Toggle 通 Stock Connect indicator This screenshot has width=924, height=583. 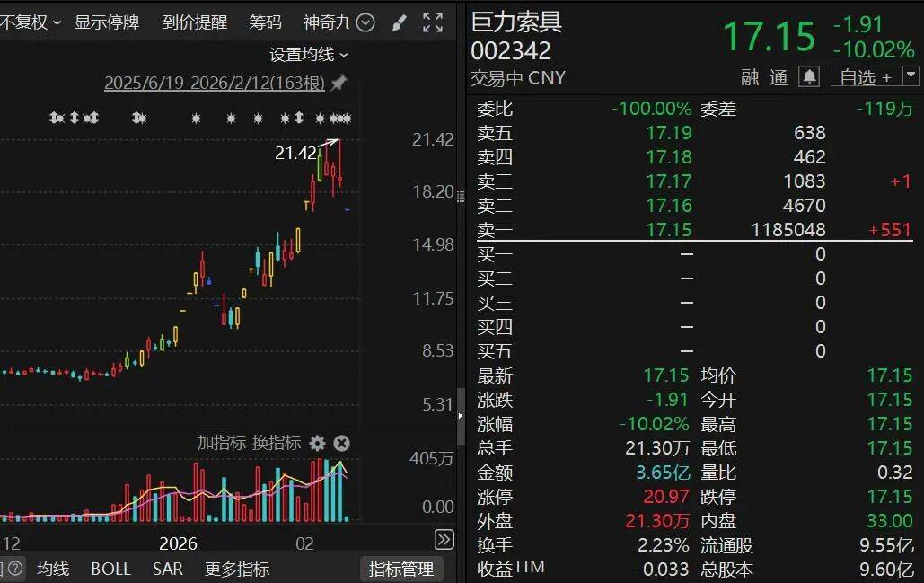(x=779, y=78)
